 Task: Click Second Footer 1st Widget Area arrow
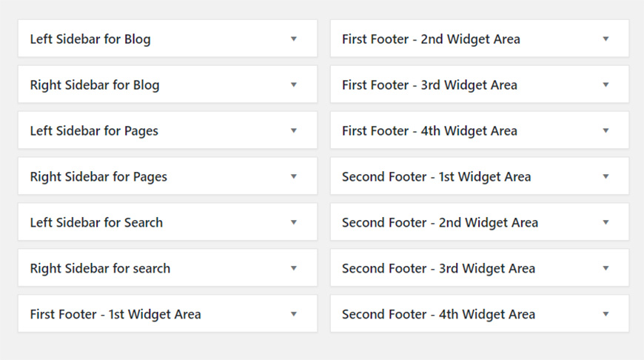click(x=606, y=176)
